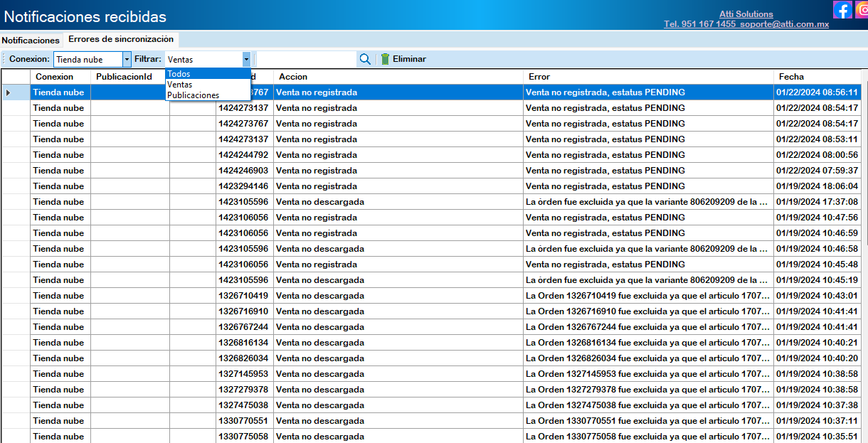Click the Eliminar trash can icon
This screenshot has width=868, height=443.
click(x=385, y=59)
